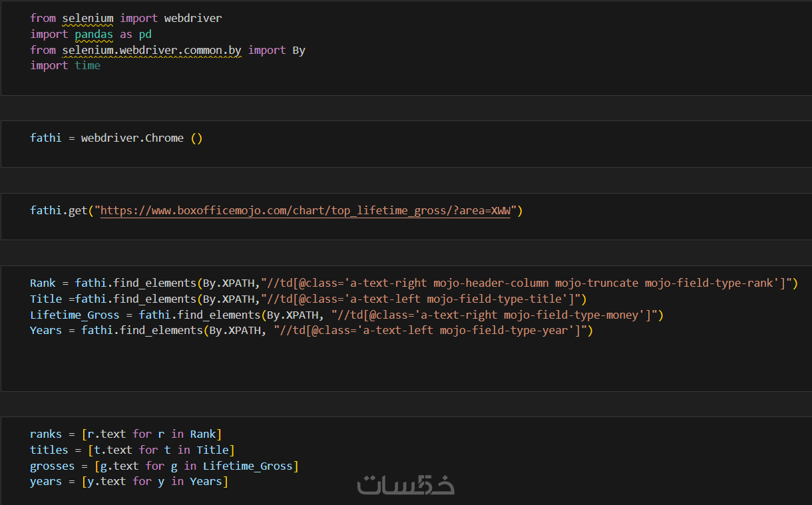Click the Years variable assignment
812x505 pixels.
pos(45,331)
